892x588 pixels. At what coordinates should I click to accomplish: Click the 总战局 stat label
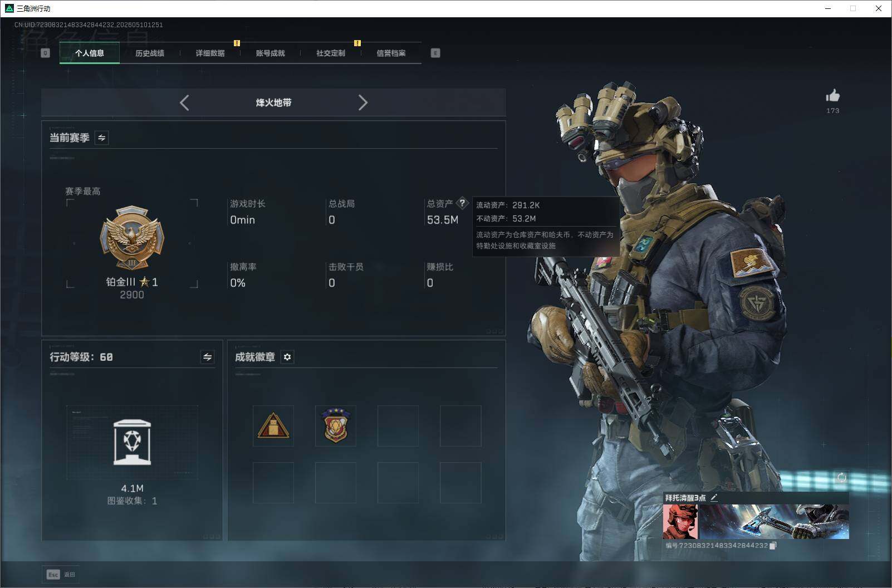(x=342, y=204)
